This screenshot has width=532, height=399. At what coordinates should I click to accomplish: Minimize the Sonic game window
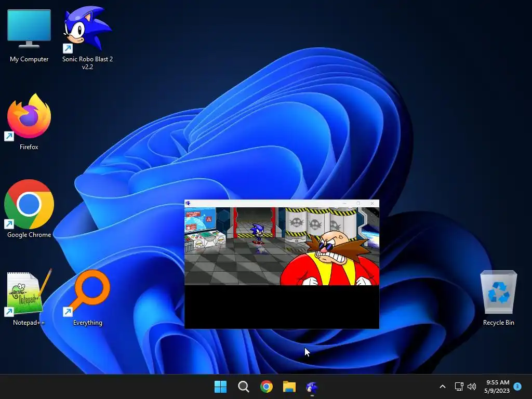[x=345, y=203]
